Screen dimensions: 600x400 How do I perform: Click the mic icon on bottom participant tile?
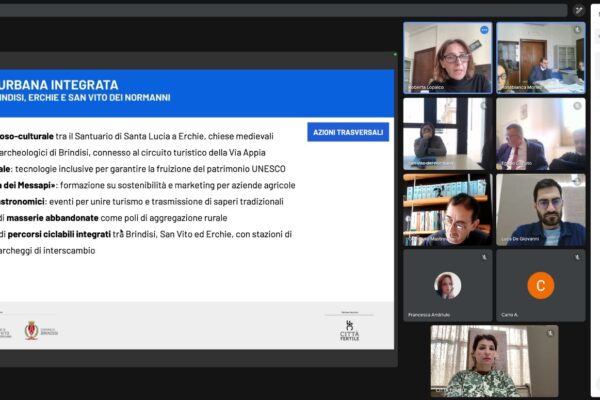(x=550, y=333)
